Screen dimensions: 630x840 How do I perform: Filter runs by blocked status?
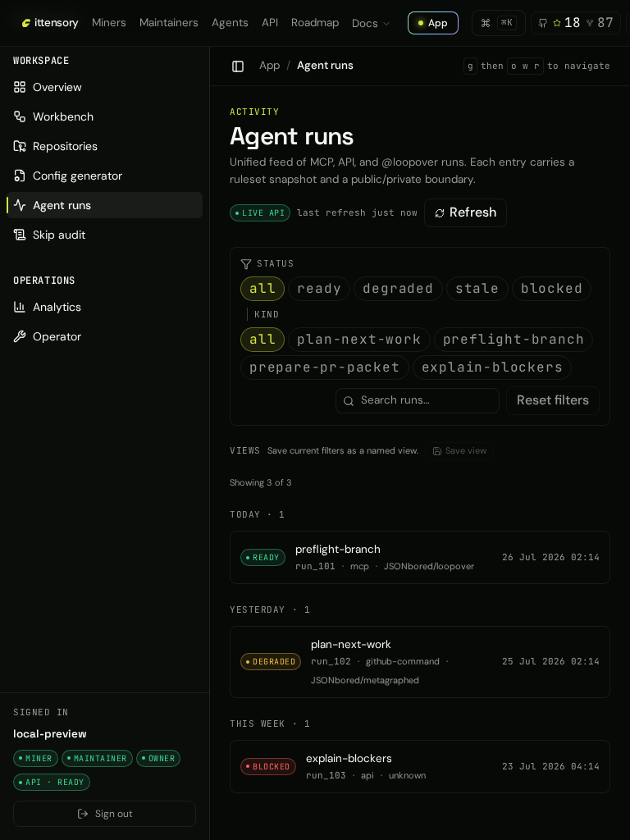(x=551, y=289)
